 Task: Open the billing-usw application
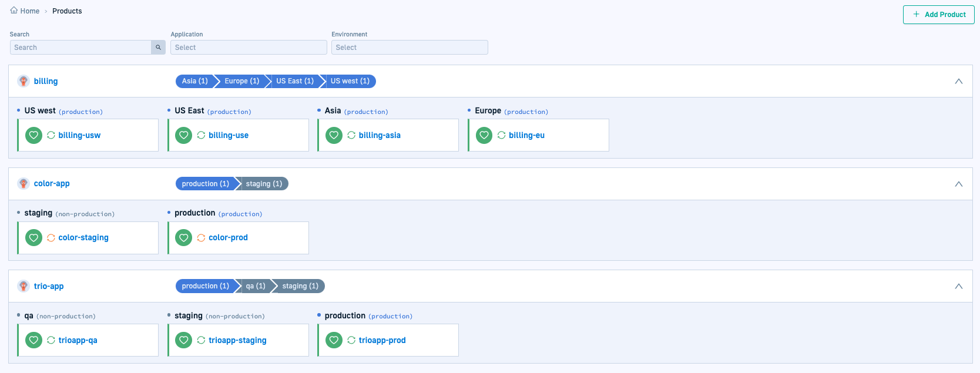coord(79,135)
